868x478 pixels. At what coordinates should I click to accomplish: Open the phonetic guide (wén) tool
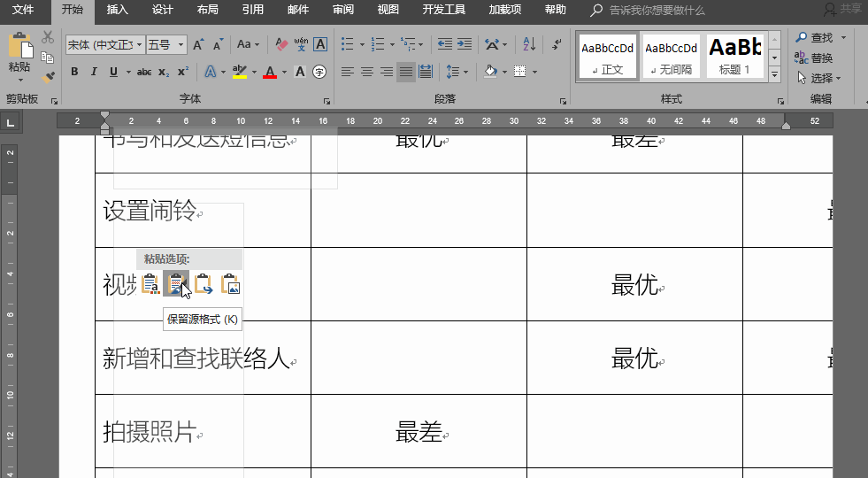pos(301,44)
